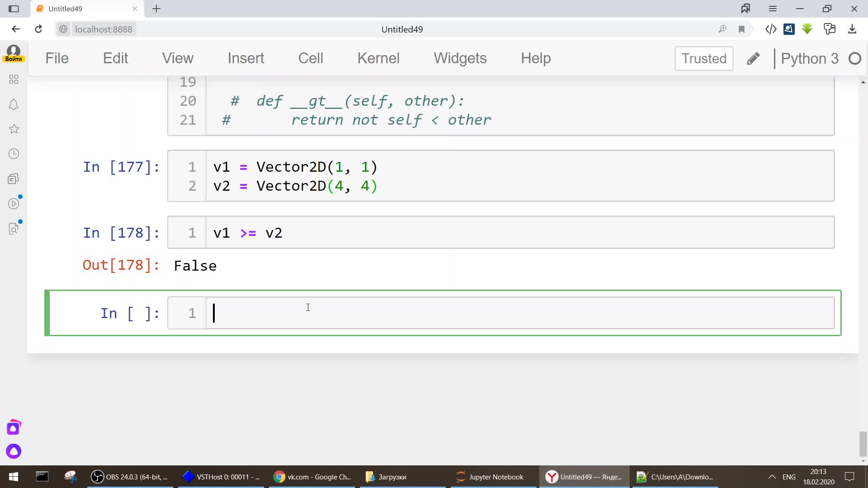Open the sidebar history clock
868x488 pixels.
pos(14,154)
